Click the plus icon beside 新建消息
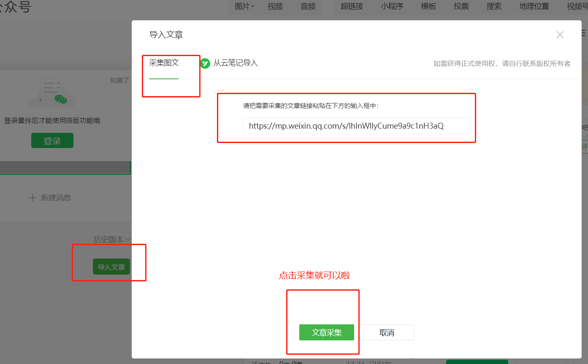Image resolution: width=588 pixels, height=364 pixels. (x=33, y=197)
